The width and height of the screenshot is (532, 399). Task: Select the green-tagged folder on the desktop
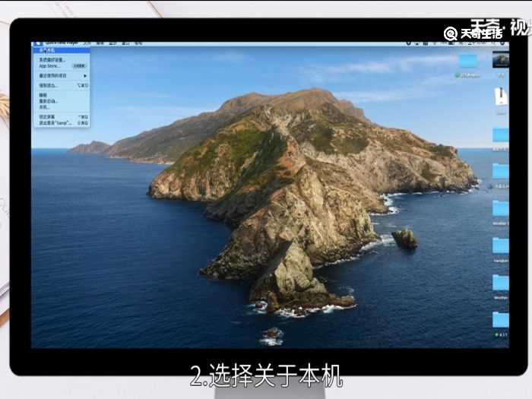[468, 62]
